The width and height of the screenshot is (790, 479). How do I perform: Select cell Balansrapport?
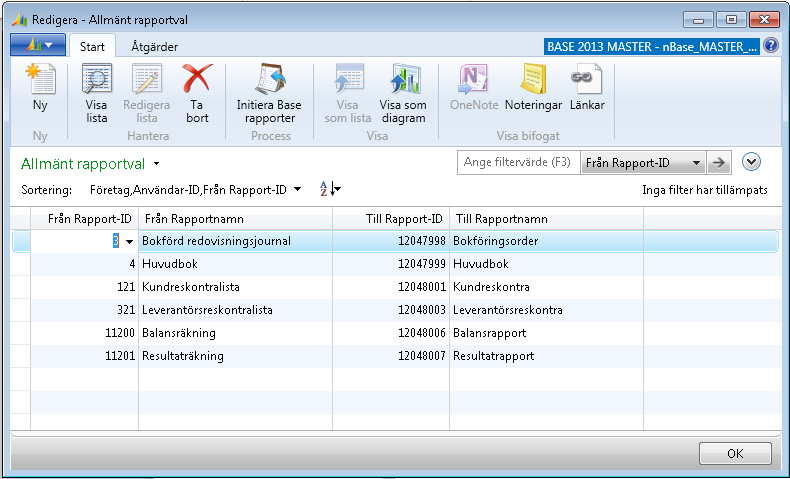546,333
